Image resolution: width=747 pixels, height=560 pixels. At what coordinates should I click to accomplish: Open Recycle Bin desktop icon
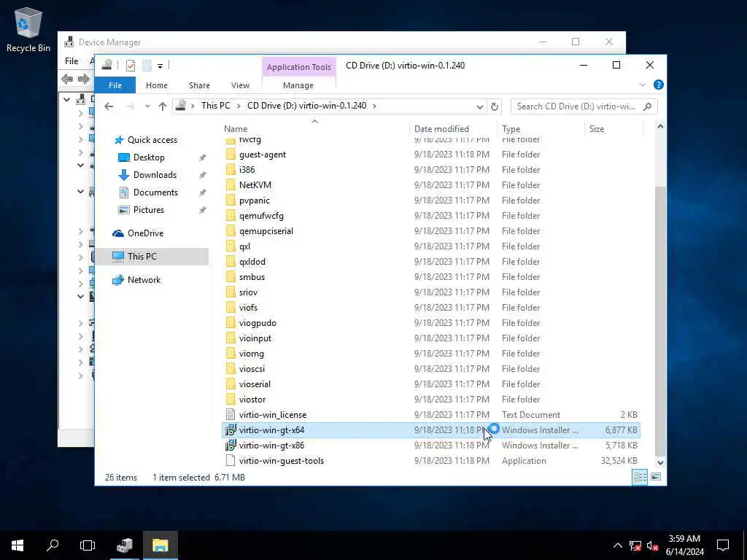point(28,29)
